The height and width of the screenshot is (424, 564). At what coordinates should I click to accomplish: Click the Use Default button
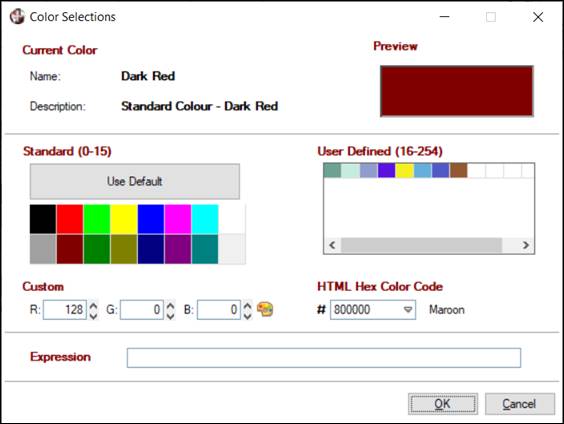coord(135,181)
